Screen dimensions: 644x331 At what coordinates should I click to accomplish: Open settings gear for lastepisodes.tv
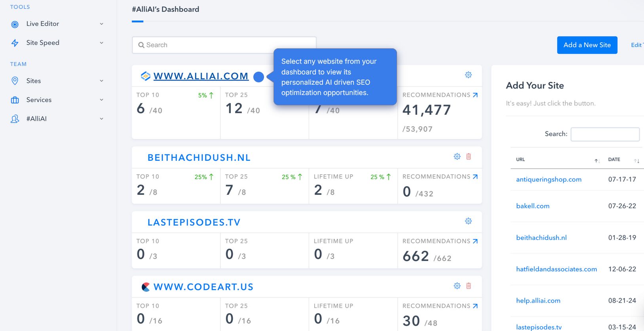[468, 221]
